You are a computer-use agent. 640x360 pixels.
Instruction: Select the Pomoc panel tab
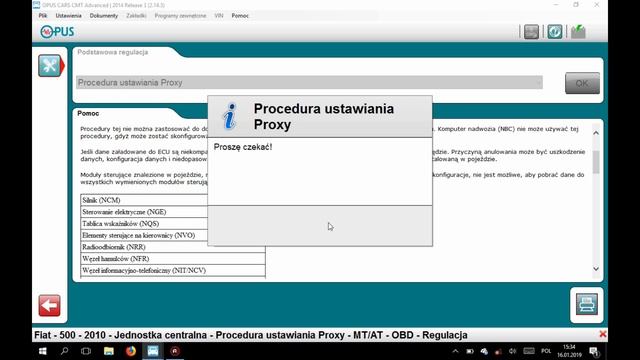pos(88,113)
